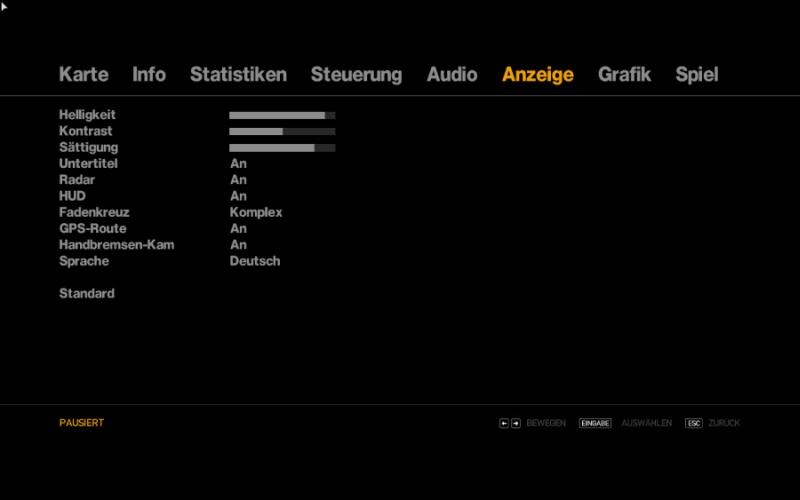Adjust the Helligkeit slider bar
Viewport: 800px width, 500px height.
click(x=282, y=115)
